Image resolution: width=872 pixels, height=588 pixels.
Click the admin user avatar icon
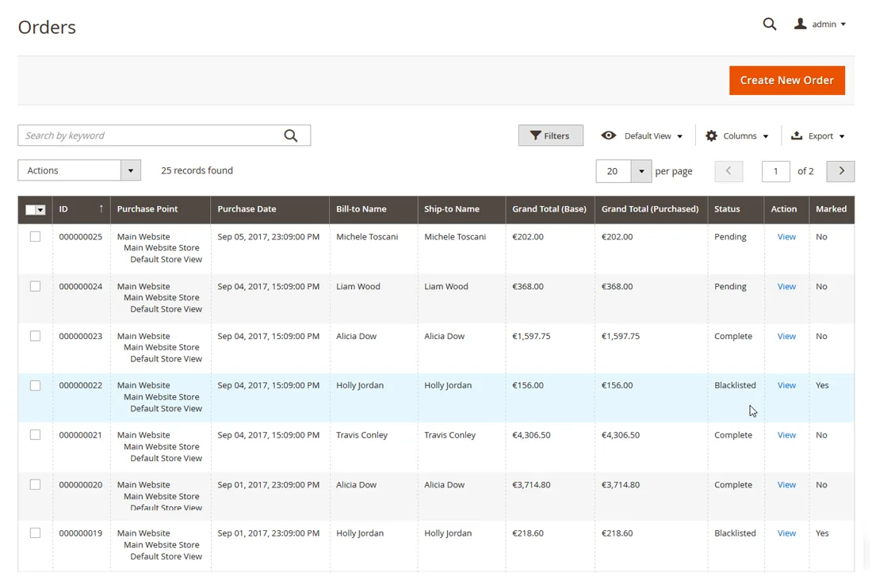[800, 23]
